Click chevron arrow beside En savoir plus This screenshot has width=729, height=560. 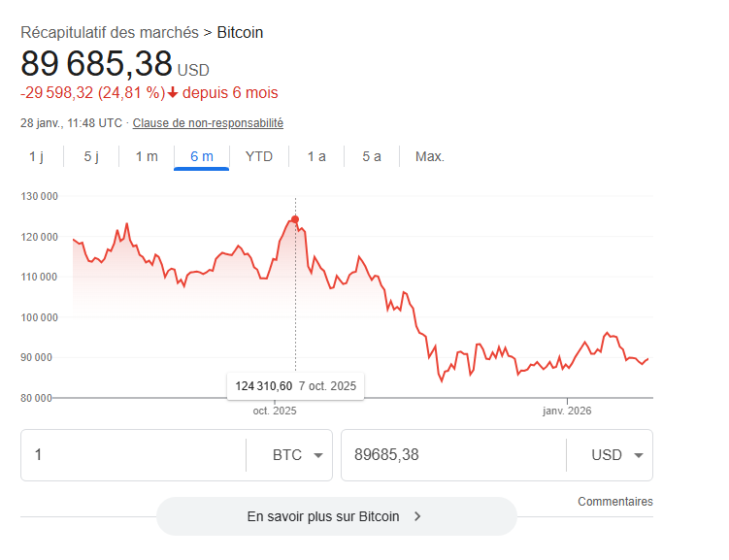coord(417,516)
